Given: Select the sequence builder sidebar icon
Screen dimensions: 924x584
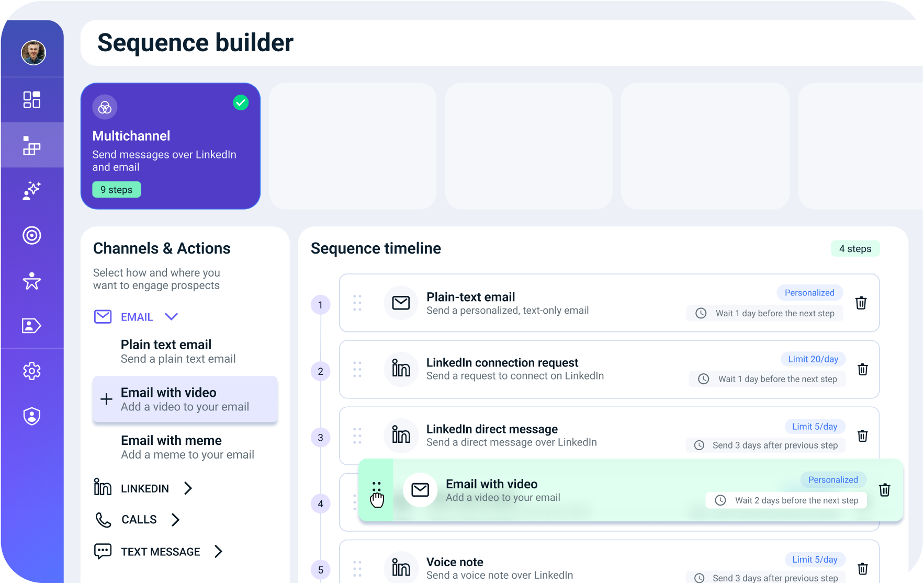Looking at the screenshot, I should 32,145.
